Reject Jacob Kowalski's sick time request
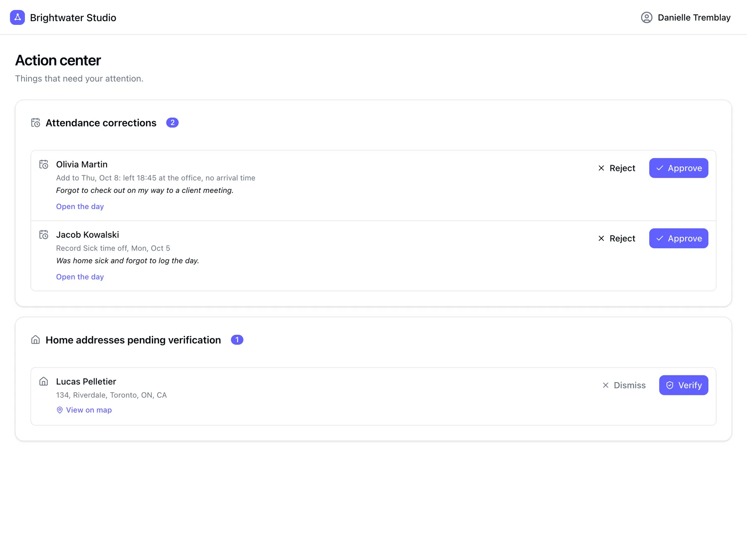Viewport: 747px width, 560px height. [617, 239]
